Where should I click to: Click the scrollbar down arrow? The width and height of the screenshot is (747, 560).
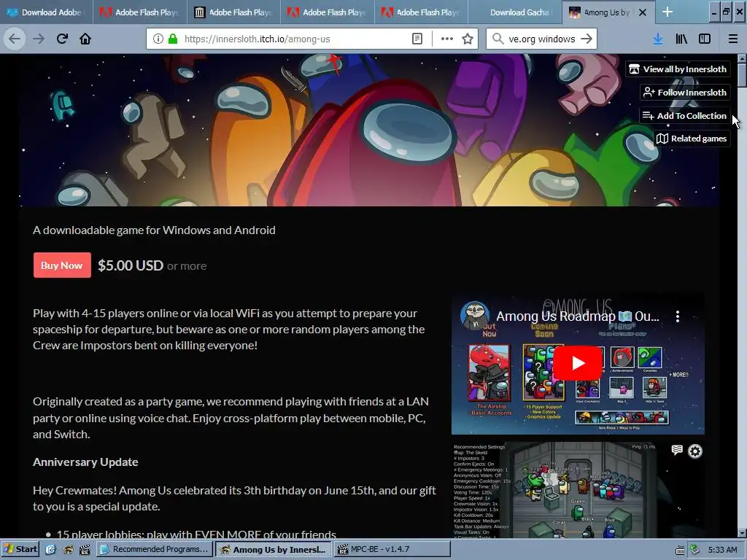[x=742, y=533]
